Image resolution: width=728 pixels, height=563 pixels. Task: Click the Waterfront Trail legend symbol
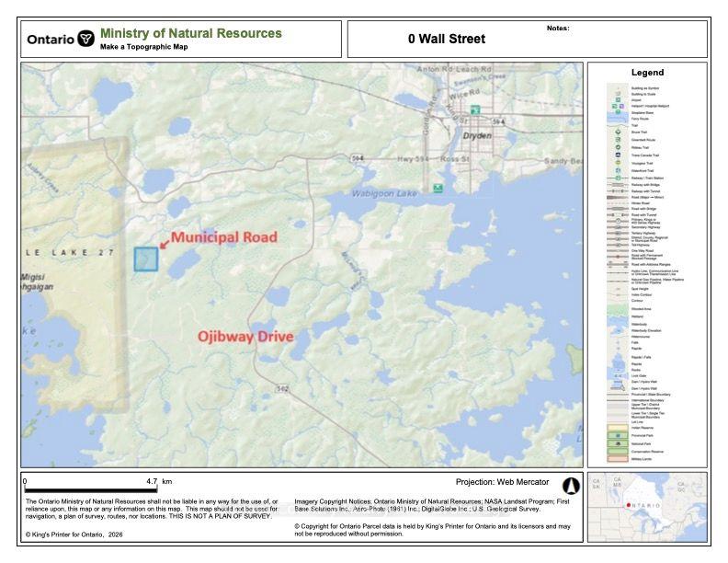[618, 170]
